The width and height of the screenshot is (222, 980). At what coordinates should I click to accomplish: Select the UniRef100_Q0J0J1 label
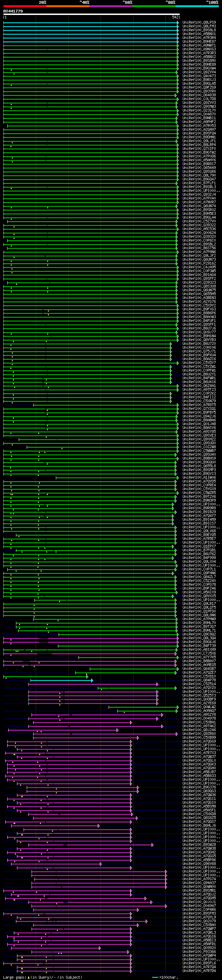(199, 902)
